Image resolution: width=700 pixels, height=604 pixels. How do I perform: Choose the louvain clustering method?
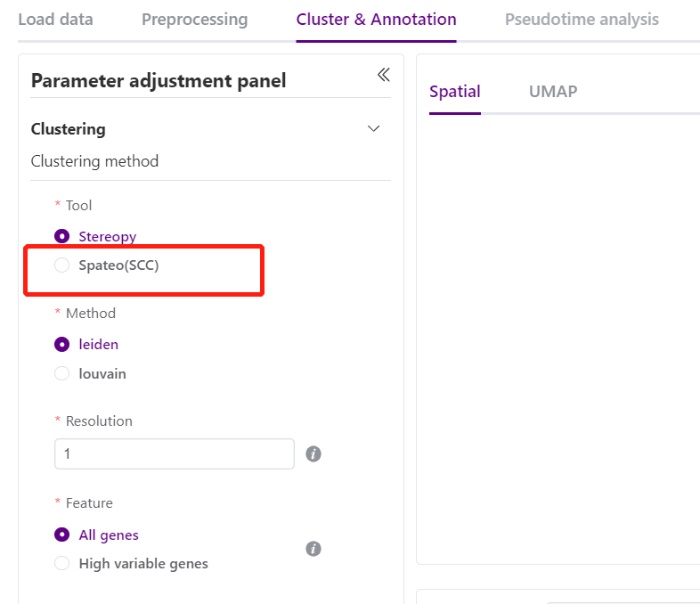pyautogui.click(x=62, y=374)
